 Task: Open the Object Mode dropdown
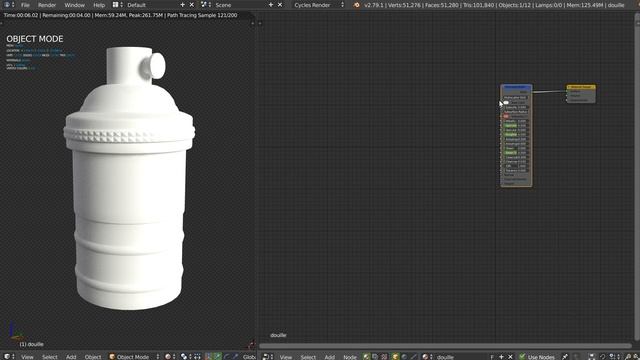(x=134, y=357)
